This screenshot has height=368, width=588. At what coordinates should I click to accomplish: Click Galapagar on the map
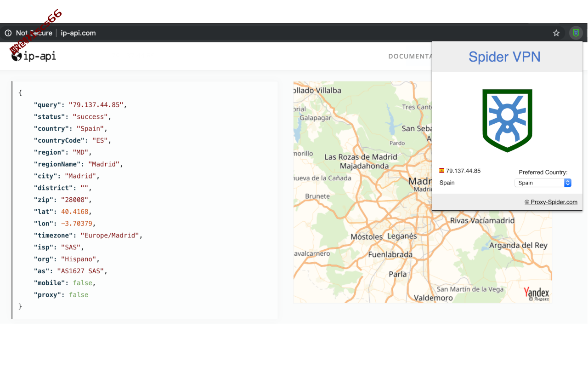316,118
